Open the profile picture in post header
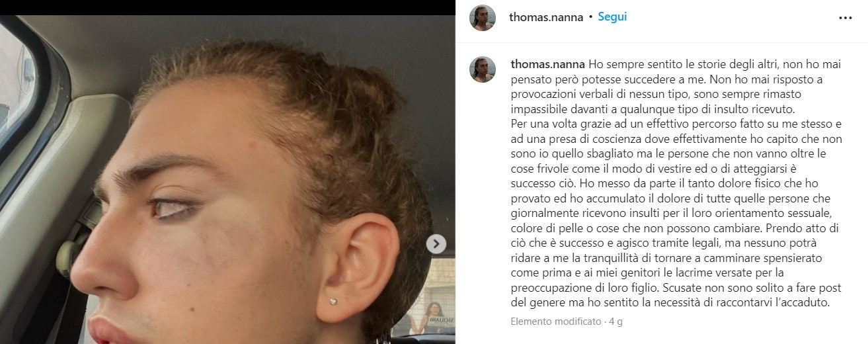This screenshot has width=868, height=344. click(x=483, y=18)
